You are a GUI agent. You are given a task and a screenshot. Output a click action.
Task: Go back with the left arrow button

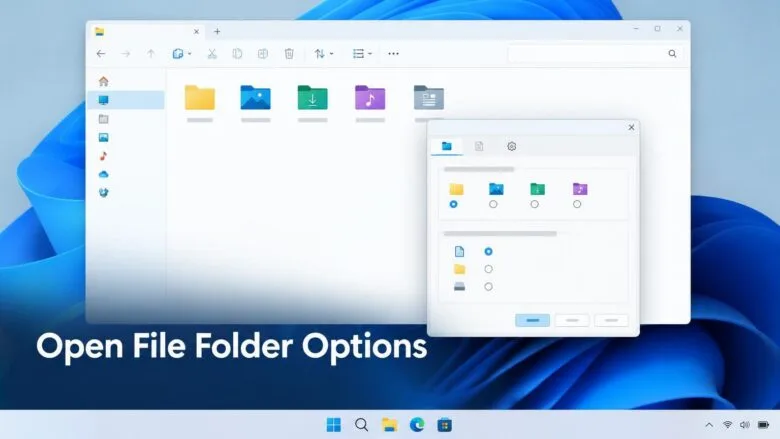click(101, 54)
